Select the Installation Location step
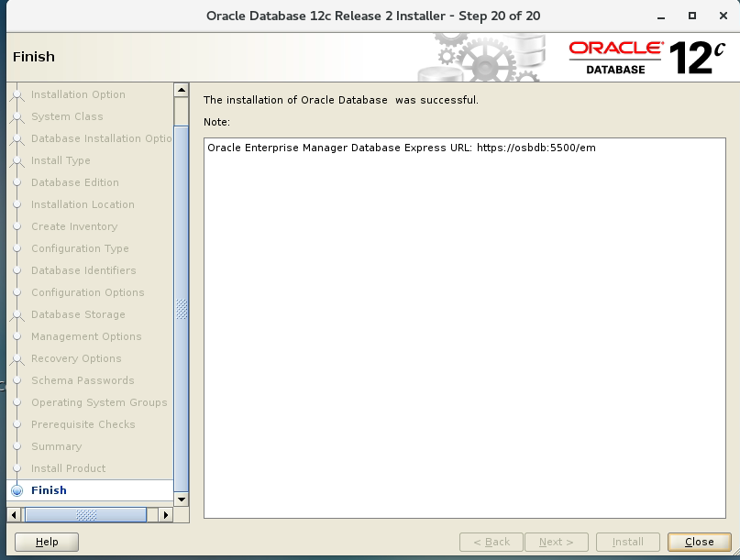Screen dimensions: 740x560 (x=83, y=204)
